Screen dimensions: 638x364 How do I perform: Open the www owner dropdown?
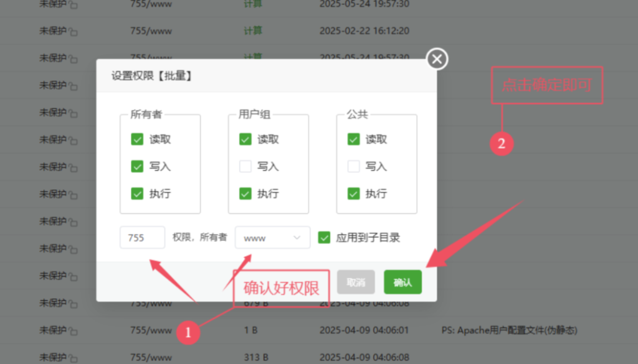(x=272, y=237)
